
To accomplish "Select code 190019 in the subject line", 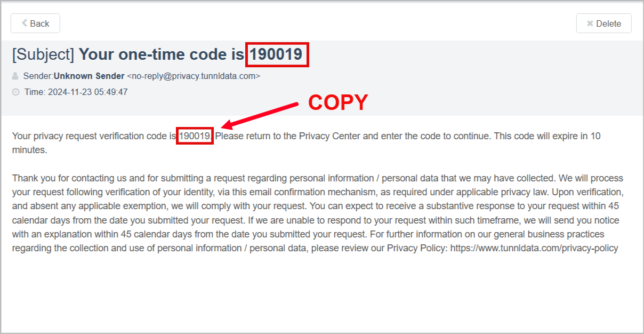I will (x=277, y=54).
